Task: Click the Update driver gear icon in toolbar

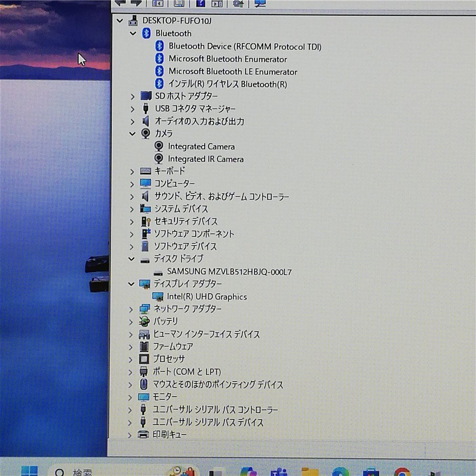Action: point(238,4)
